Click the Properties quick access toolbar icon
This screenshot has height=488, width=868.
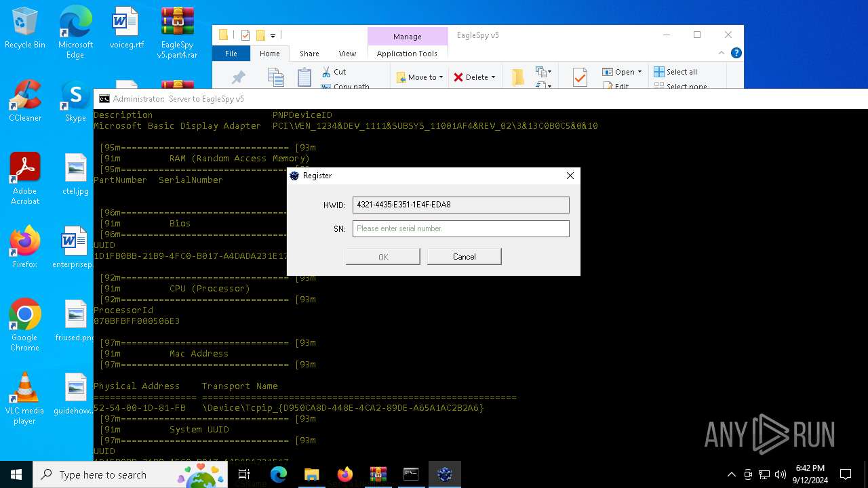pos(245,35)
